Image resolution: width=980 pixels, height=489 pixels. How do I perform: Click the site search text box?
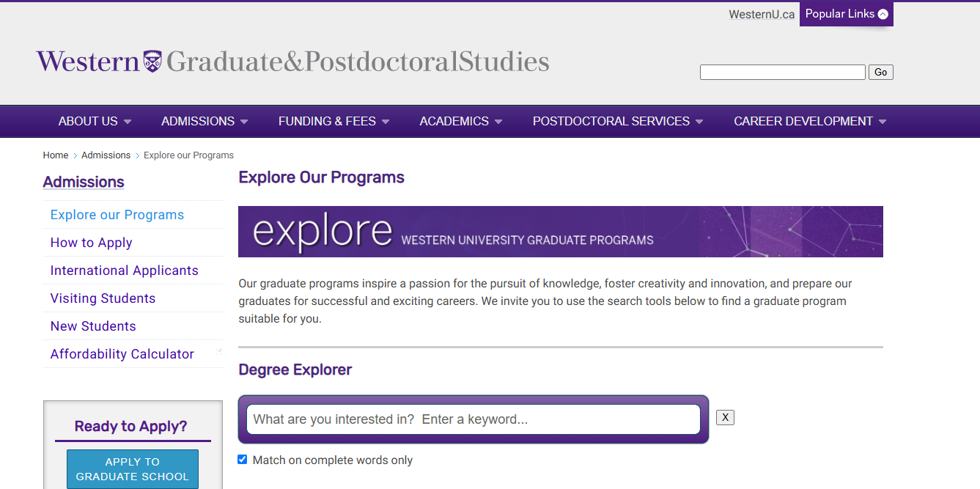782,72
